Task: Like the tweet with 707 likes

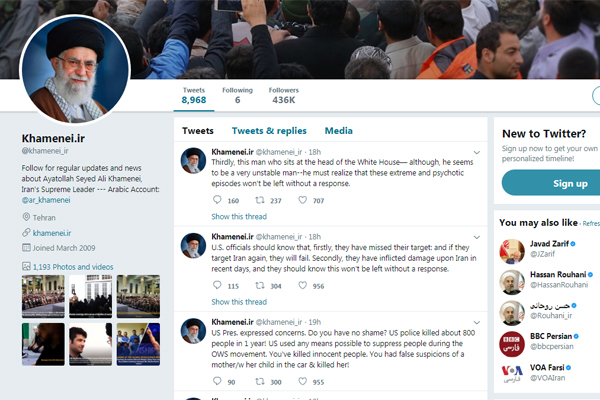Action: pos(302,200)
